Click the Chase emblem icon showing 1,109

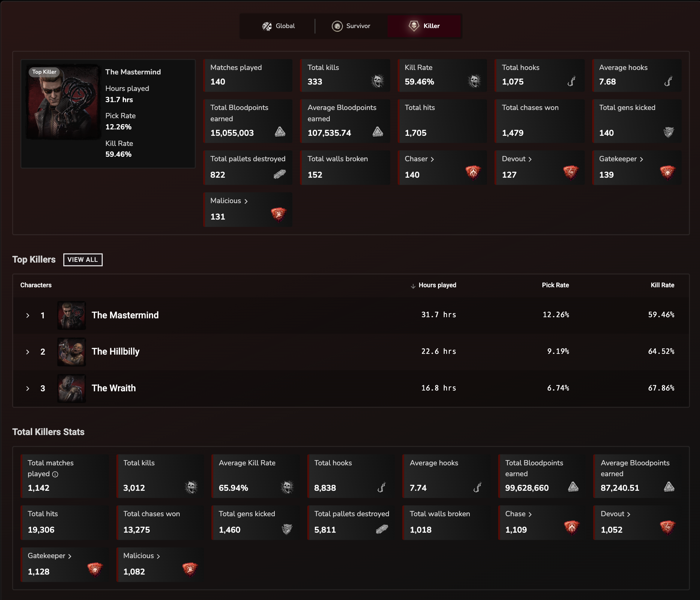point(572,527)
